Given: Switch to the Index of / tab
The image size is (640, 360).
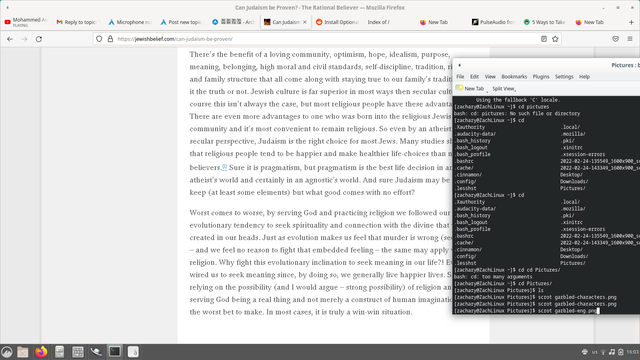Looking at the screenshot, I should [378, 22].
